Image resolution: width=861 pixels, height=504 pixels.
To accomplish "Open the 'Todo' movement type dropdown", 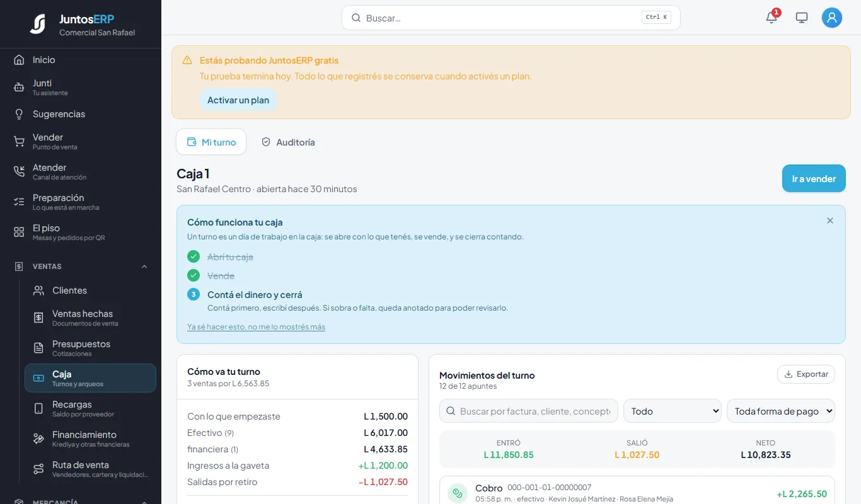I will pos(673,411).
